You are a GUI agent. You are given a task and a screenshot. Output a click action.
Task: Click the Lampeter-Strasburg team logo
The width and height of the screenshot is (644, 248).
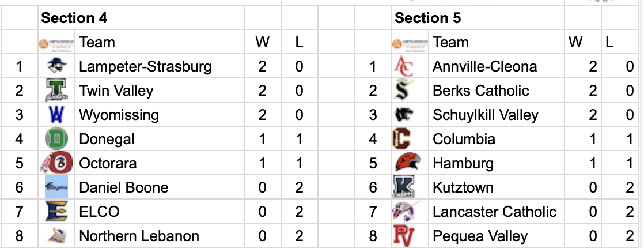[56, 67]
